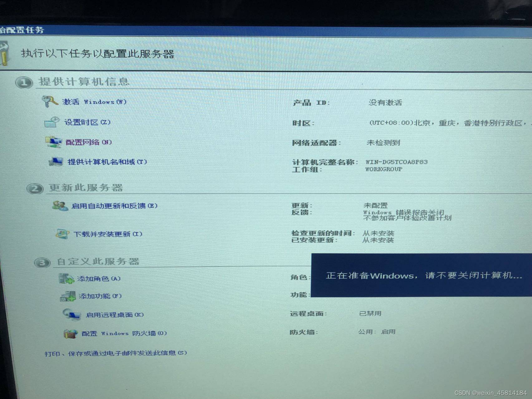Click the update icon beside 下载并安装更新
This screenshot has width=532, height=399.
(62, 234)
